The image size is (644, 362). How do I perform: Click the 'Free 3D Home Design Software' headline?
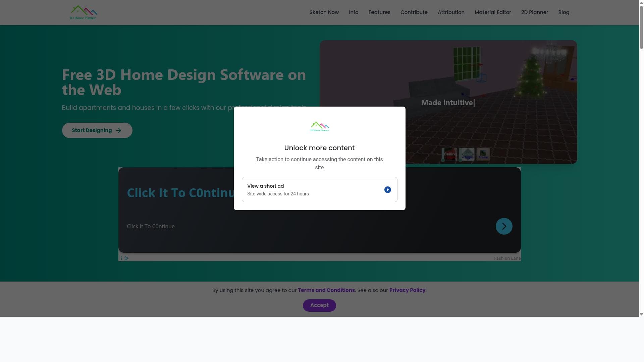point(184,82)
